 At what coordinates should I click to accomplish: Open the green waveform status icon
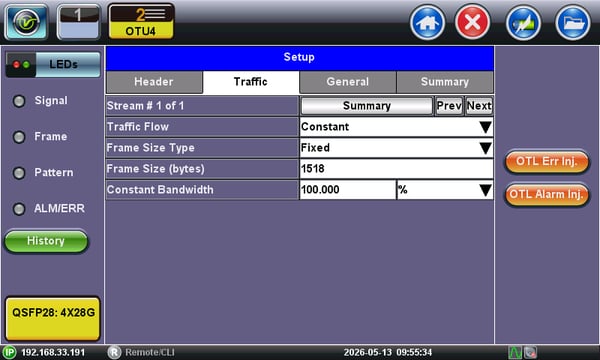[515, 352]
